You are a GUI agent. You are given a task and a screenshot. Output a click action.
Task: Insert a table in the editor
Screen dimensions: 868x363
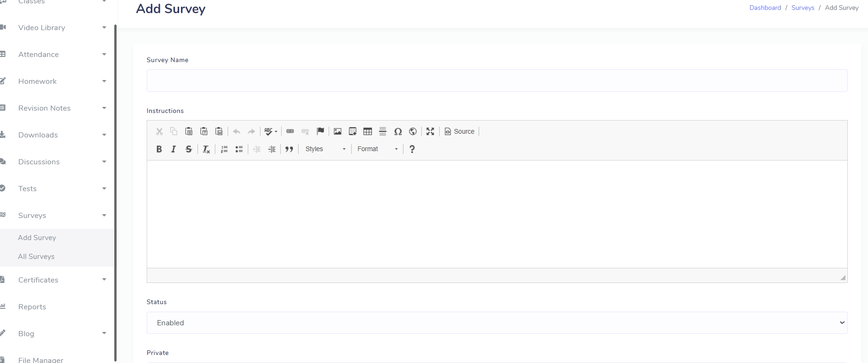[368, 131]
